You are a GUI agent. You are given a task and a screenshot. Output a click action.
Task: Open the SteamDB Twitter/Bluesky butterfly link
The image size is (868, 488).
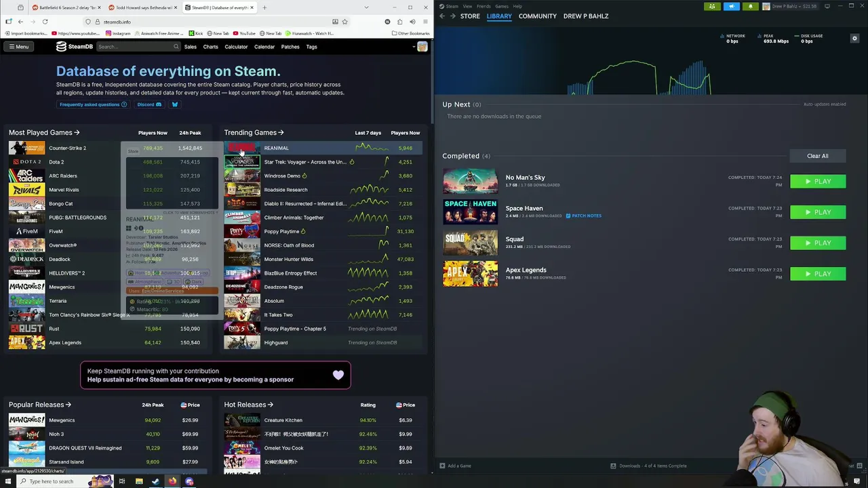[x=174, y=104]
